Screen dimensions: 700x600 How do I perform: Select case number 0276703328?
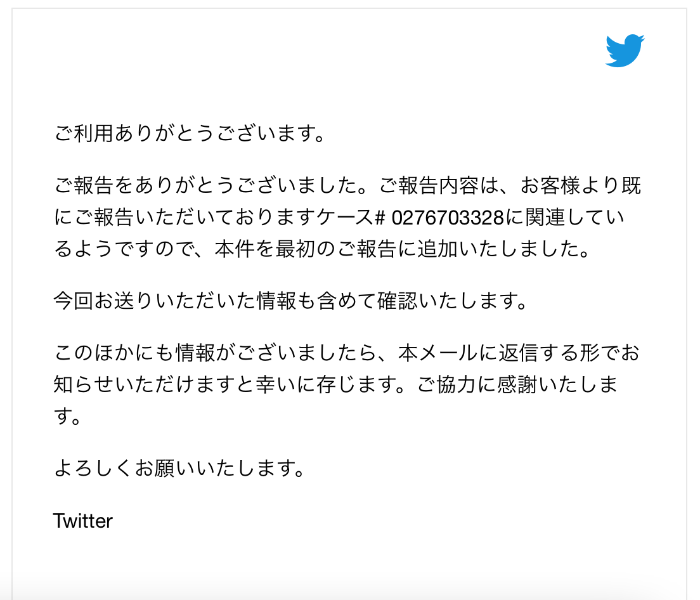click(448, 218)
